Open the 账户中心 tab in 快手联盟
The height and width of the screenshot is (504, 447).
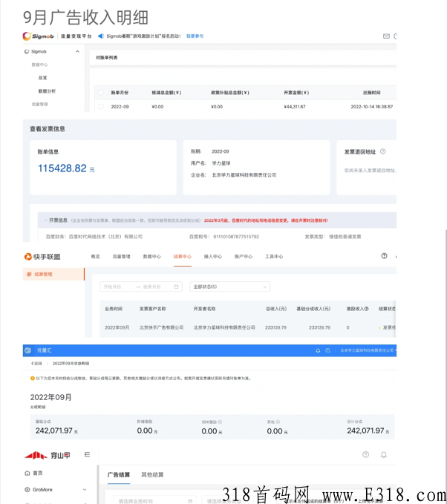click(244, 257)
